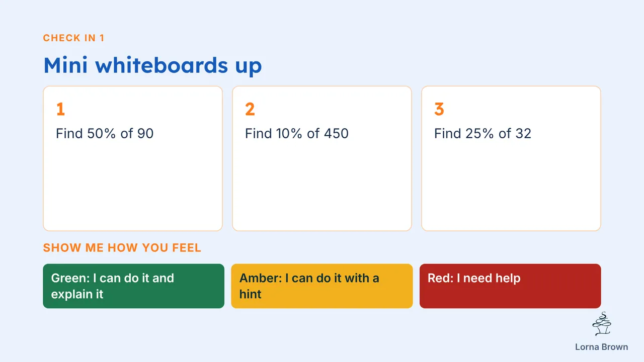The height and width of the screenshot is (362, 644).
Task: Click 'SHOW ME HOW YOU FEEL' heading
Action: point(122,247)
